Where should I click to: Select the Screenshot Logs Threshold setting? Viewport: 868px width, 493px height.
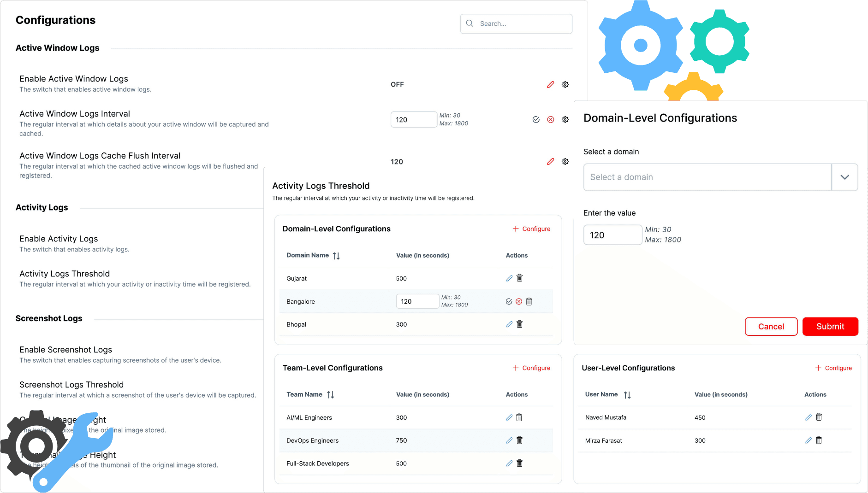coord(137,389)
